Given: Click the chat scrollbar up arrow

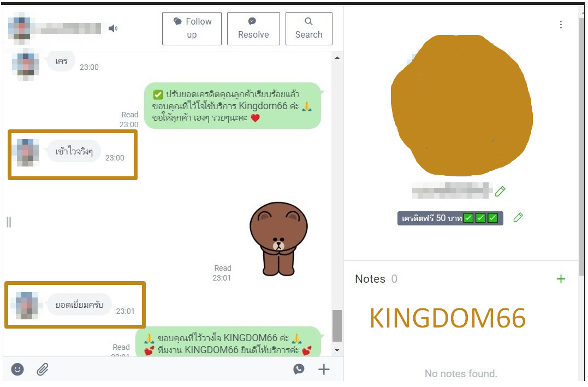Looking at the screenshot, I should (337, 58).
